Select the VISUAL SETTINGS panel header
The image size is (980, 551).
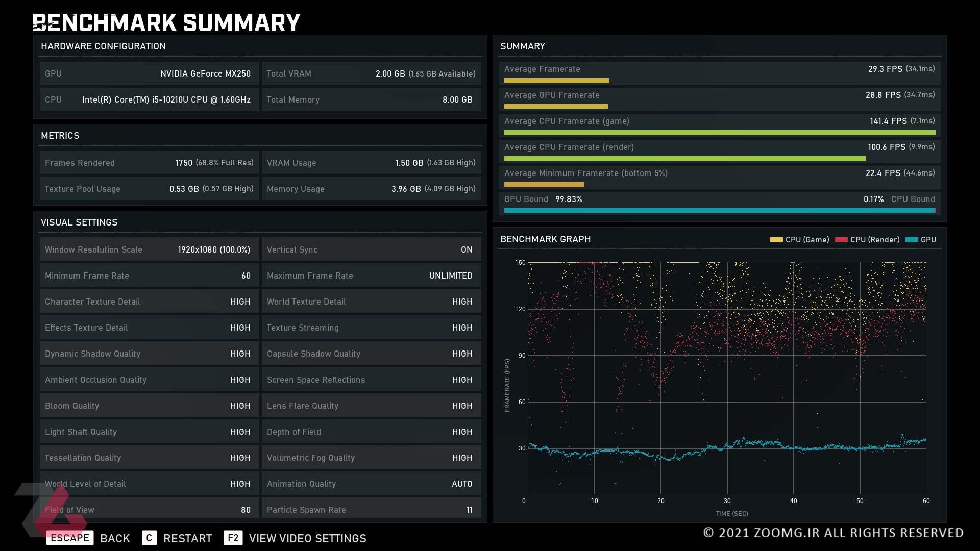click(79, 222)
